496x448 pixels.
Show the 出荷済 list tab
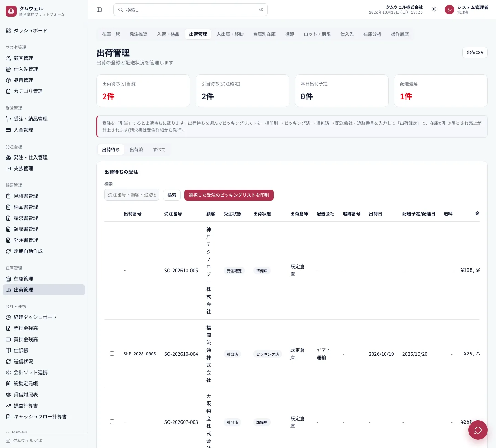(136, 150)
